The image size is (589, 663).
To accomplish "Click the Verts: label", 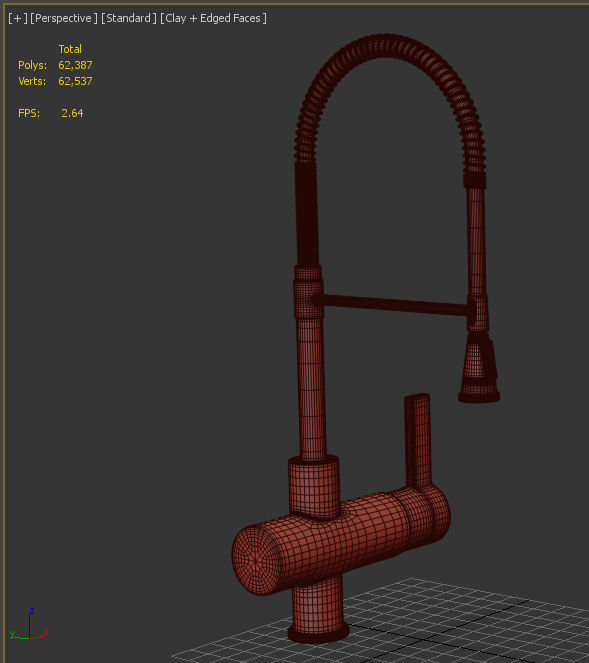I will coord(32,81).
